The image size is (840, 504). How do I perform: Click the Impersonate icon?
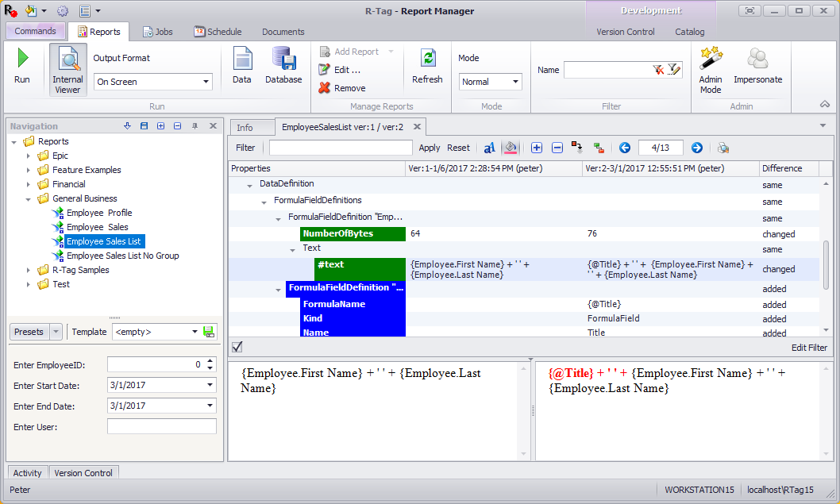[x=757, y=65]
